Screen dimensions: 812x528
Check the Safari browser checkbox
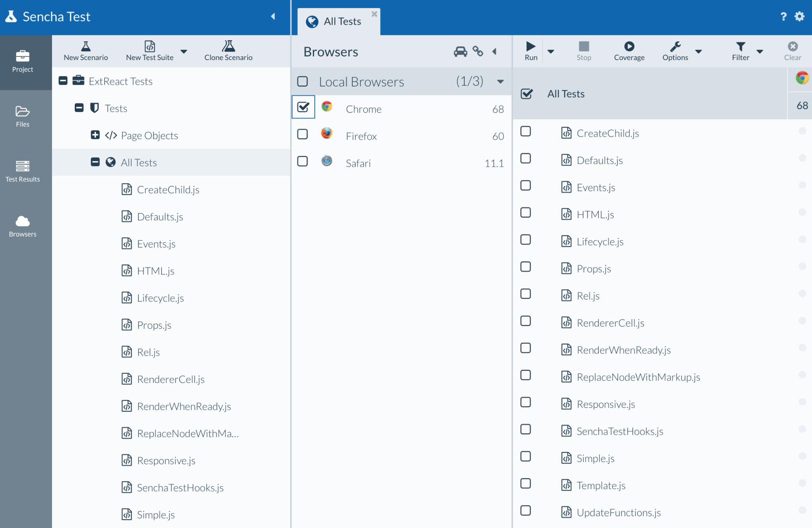pyautogui.click(x=303, y=162)
